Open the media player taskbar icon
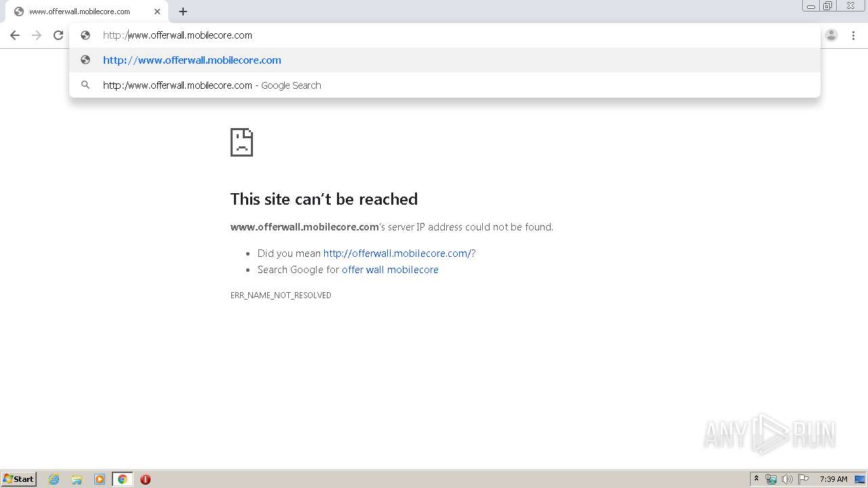The height and width of the screenshot is (488, 868). tap(100, 479)
